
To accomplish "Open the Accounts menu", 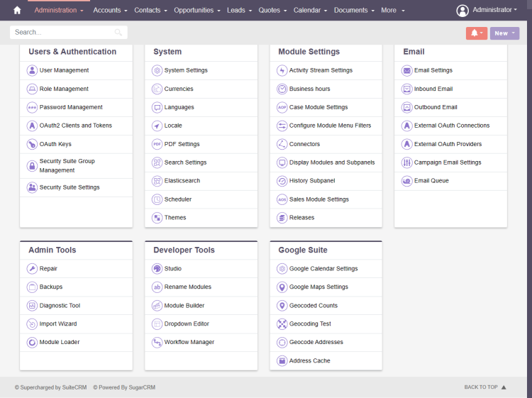I will (x=110, y=10).
